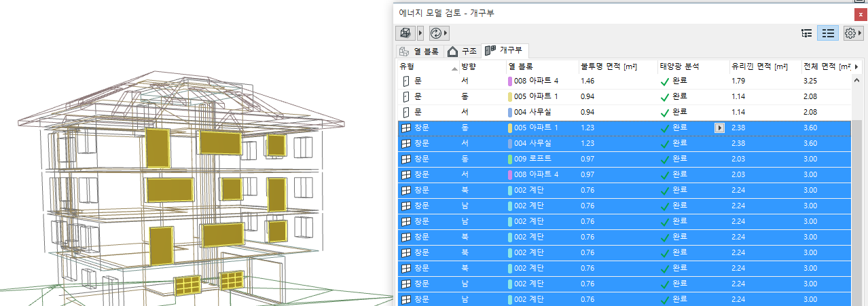Select the 008 아파트 4 cell in the 창문 row

point(541,174)
